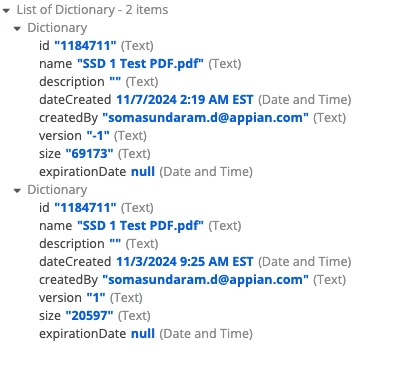Click second dictionary's "SSD 1 Test PDF.pdf" name
Viewport: 394px width, 379px height.
140,226
